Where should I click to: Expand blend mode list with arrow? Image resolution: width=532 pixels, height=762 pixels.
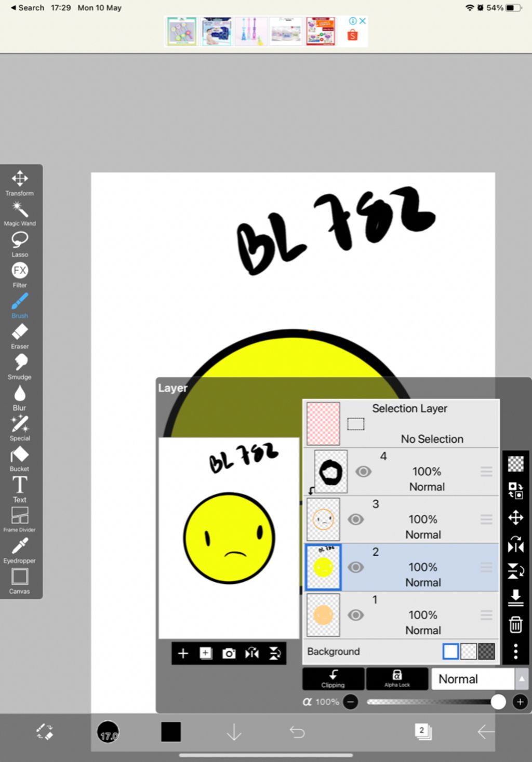pyautogui.click(x=522, y=679)
